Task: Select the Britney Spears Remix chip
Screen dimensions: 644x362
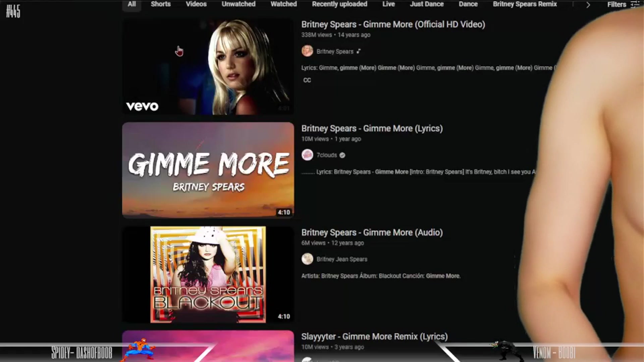Action: coord(525,4)
